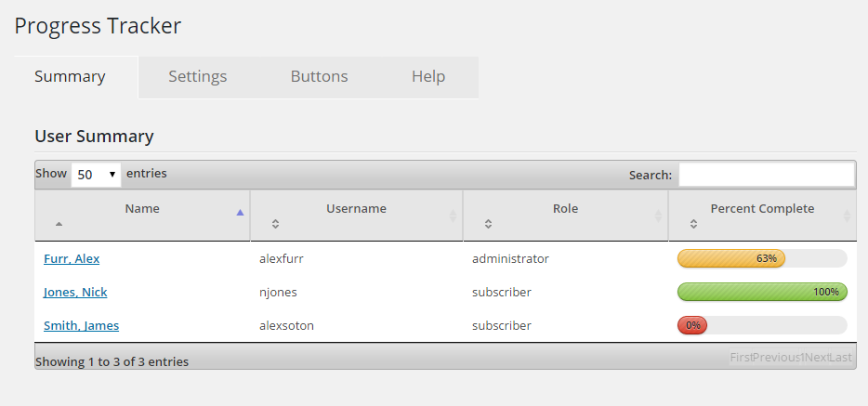Viewport: 868px width, 406px height.
Task: Open Furr, Alex user link
Action: [x=72, y=259]
